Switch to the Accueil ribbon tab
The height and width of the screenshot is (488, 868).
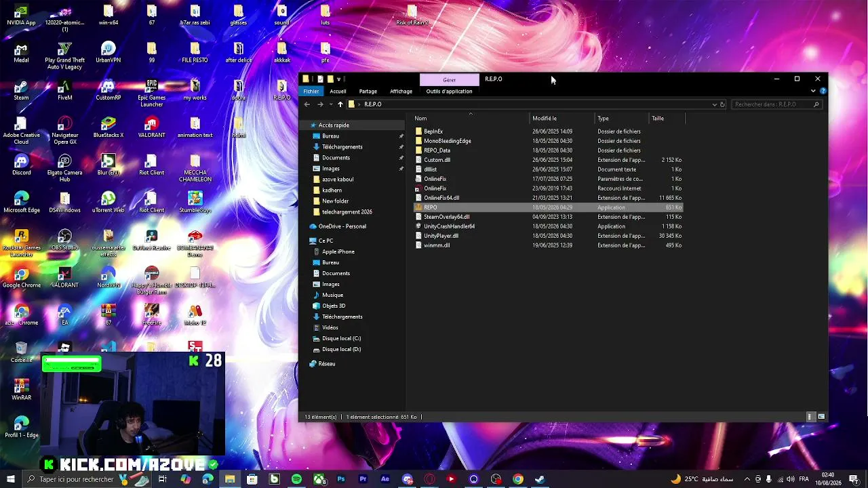pyautogui.click(x=338, y=91)
